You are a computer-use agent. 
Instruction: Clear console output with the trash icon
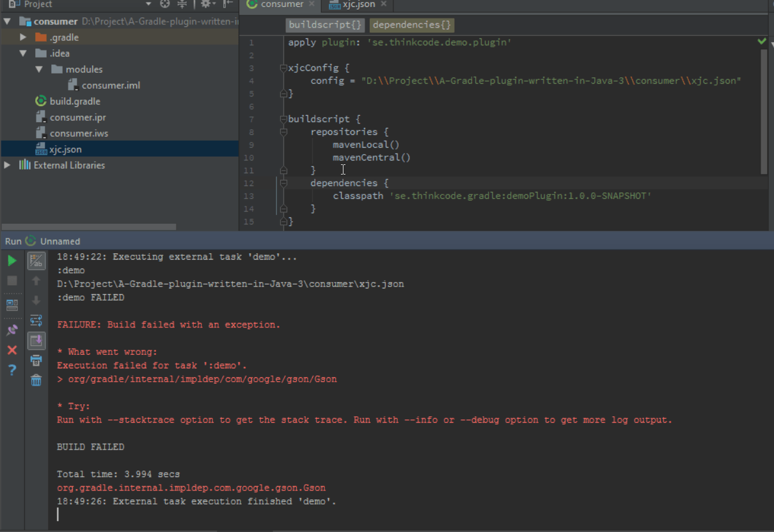pyautogui.click(x=36, y=380)
